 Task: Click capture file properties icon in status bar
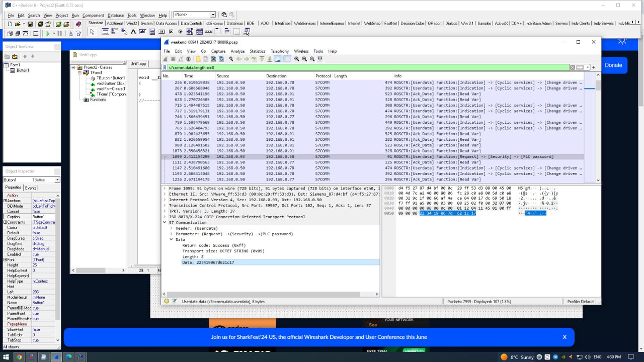click(x=175, y=301)
